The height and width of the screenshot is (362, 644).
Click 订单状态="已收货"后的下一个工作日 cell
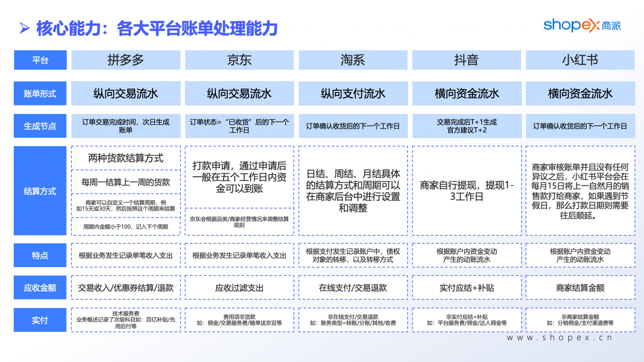[239, 126]
